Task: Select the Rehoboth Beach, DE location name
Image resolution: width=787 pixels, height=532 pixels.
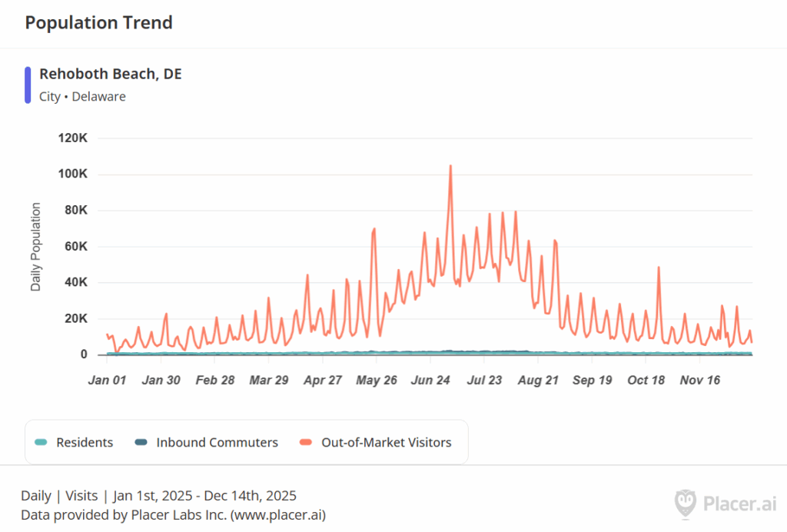Action: pyautogui.click(x=111, y=74)
